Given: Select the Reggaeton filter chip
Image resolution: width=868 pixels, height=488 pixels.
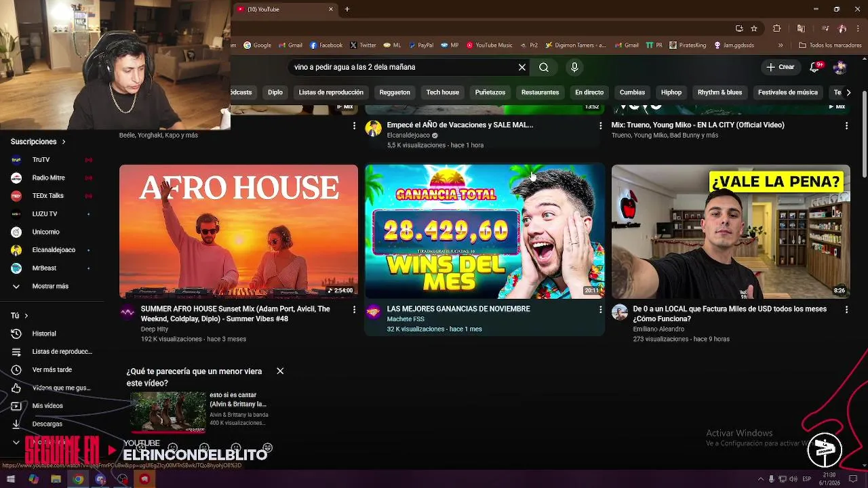Looking at the screenshot, I should pyautogui.click(x=395, y=92).
